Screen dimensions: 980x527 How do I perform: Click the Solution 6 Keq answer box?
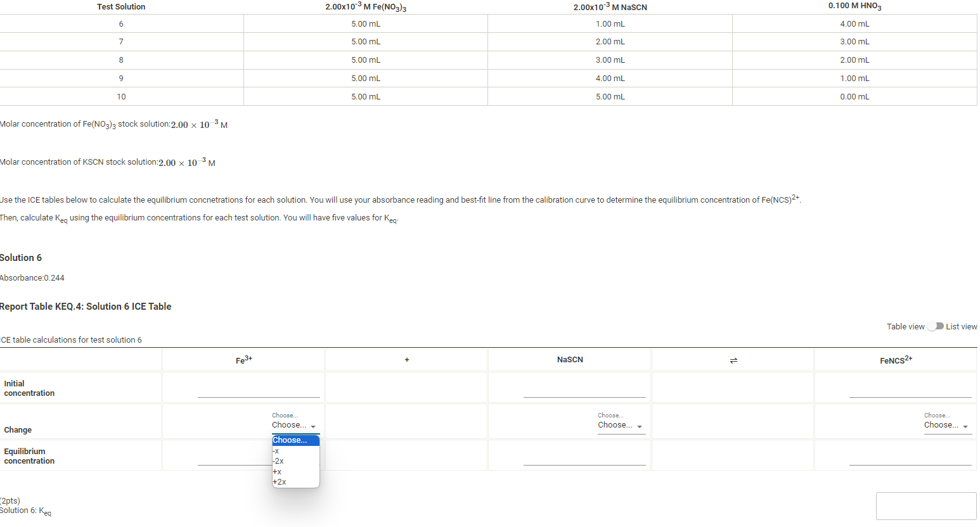tap(926, 505)
